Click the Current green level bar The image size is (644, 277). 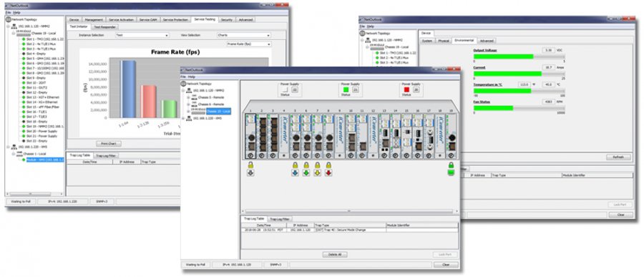[x=507, y=74]
